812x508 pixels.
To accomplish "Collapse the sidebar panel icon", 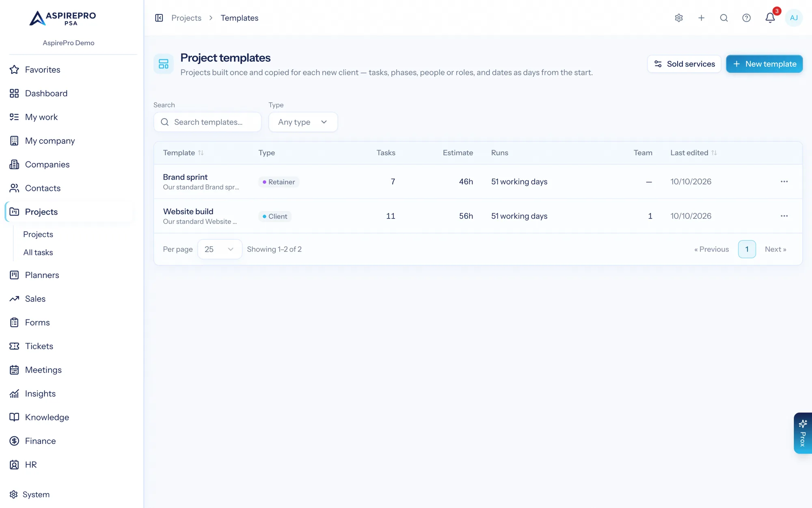I will click(159, 18).
